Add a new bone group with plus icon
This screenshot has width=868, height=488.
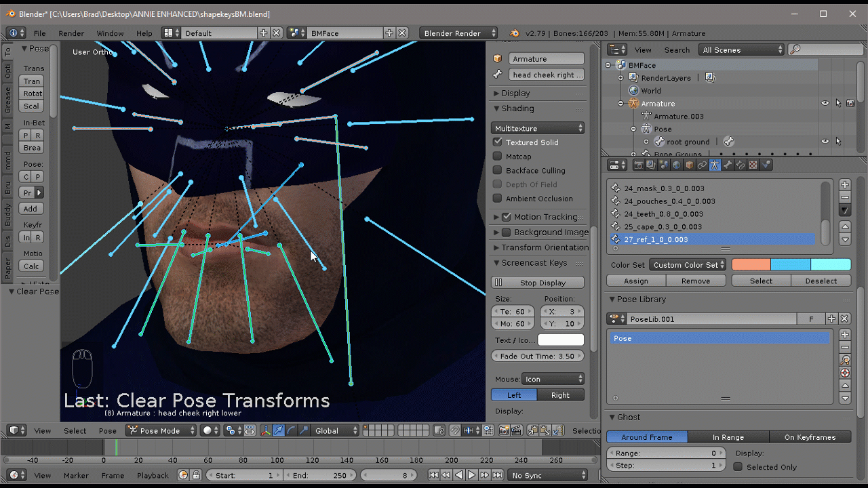pos(845,184)
